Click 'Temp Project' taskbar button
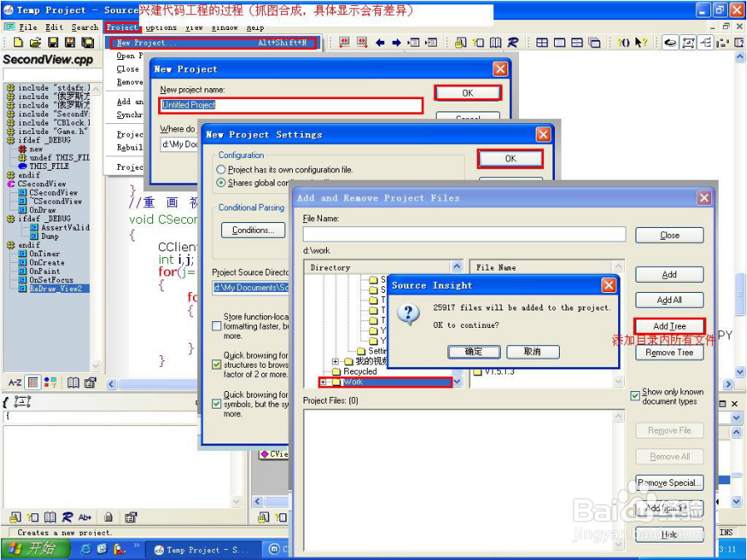747x560 pixels. coord(202,549)
